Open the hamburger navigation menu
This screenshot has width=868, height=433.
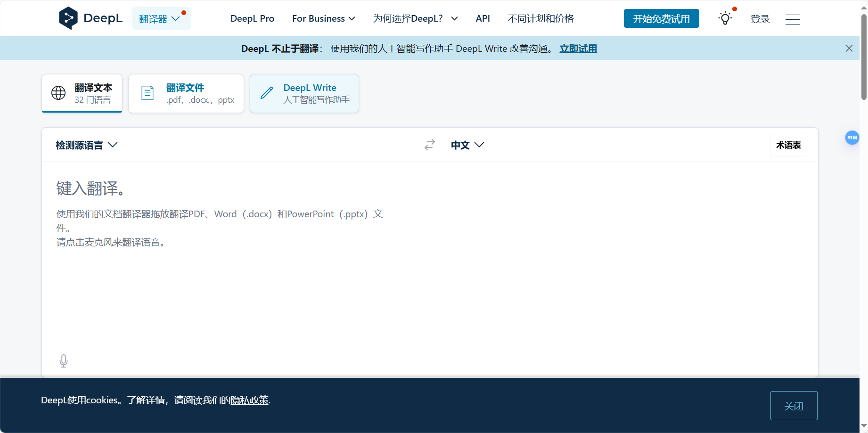(x=793, y=19)
